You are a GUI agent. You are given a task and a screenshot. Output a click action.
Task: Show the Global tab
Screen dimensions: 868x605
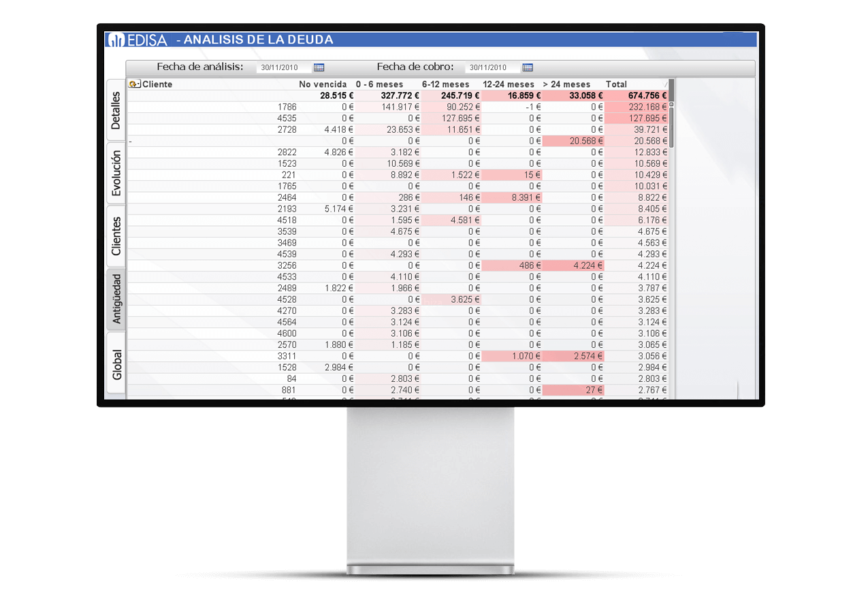coord(116,364)
